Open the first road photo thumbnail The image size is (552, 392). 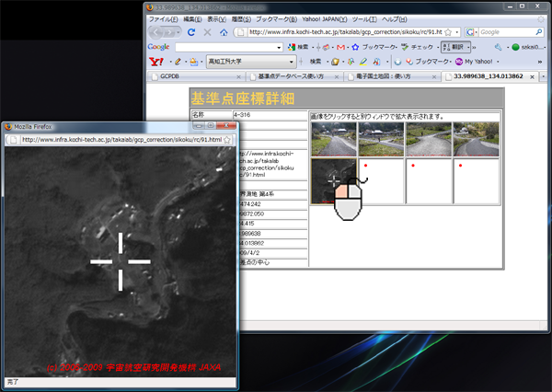click(x=333, y=139)
